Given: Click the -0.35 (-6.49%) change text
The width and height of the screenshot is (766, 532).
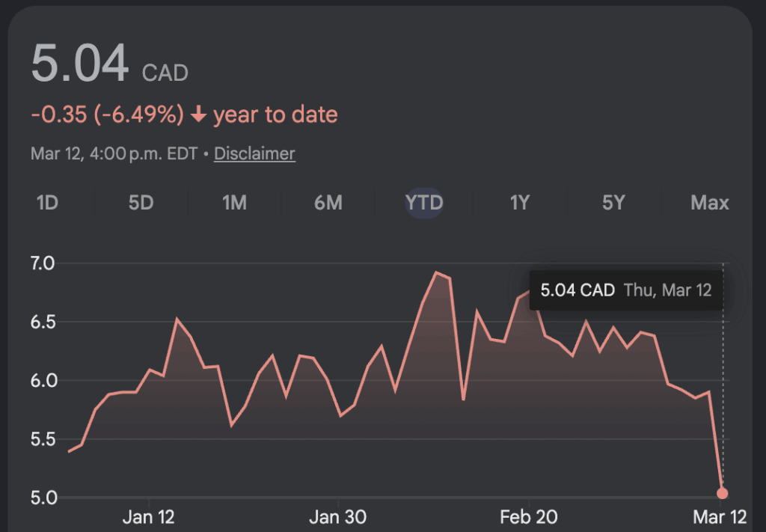Looking at the screenshot, I should (107, 114).
